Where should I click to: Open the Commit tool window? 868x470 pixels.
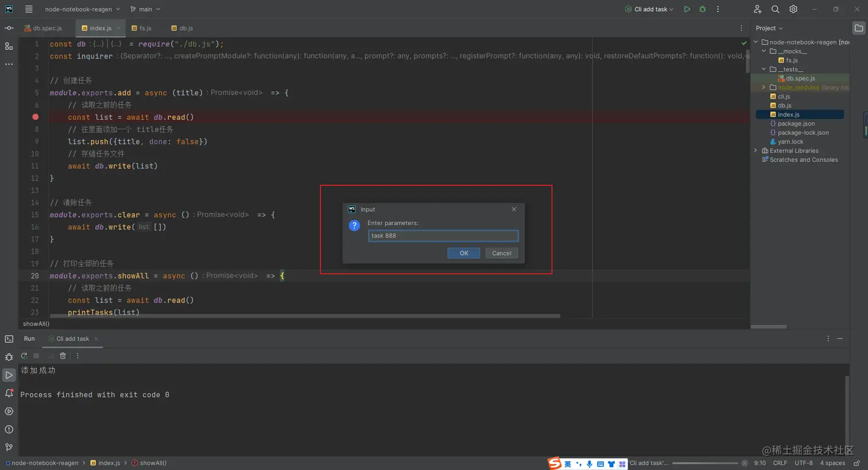click(x=9, y=28)
